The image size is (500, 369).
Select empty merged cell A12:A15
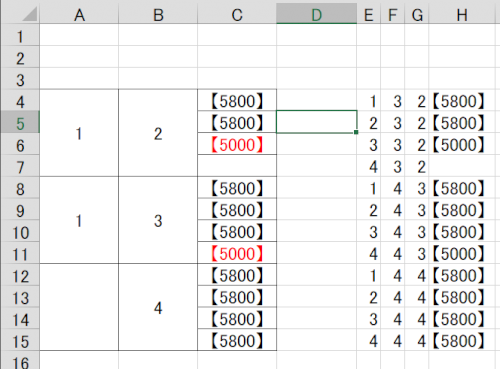79,307
